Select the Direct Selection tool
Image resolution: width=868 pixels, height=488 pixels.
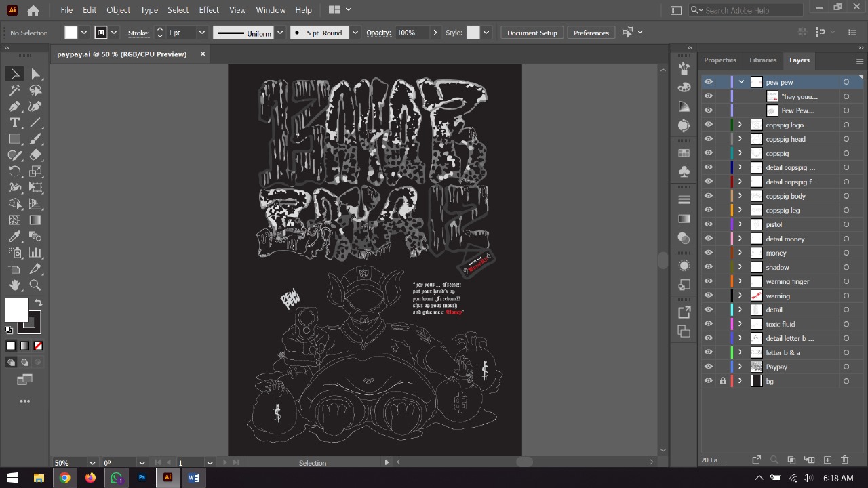pyautogui.click(x=35, y=74)
